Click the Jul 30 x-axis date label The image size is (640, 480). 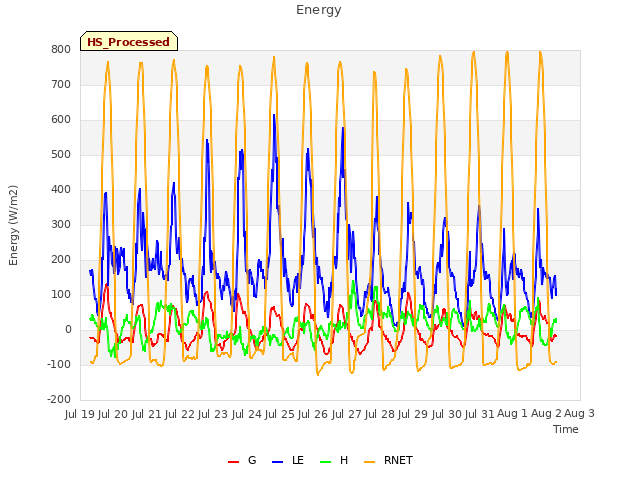[446, 414]
